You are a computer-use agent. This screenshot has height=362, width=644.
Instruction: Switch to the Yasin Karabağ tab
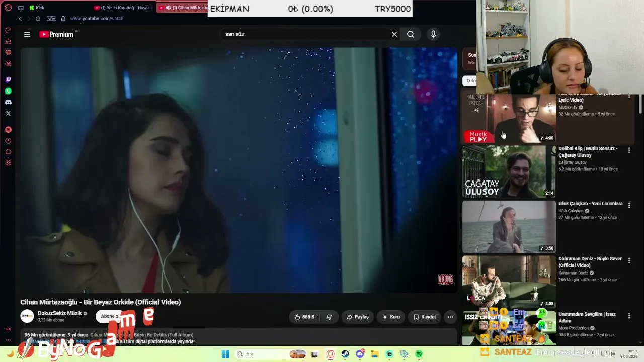(x=122, y=8)
